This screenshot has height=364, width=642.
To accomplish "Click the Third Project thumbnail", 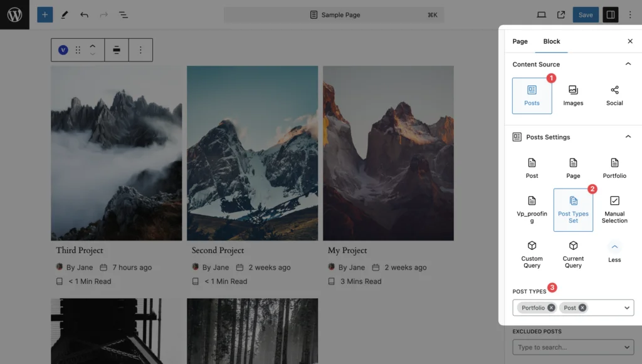I will 116,153.
